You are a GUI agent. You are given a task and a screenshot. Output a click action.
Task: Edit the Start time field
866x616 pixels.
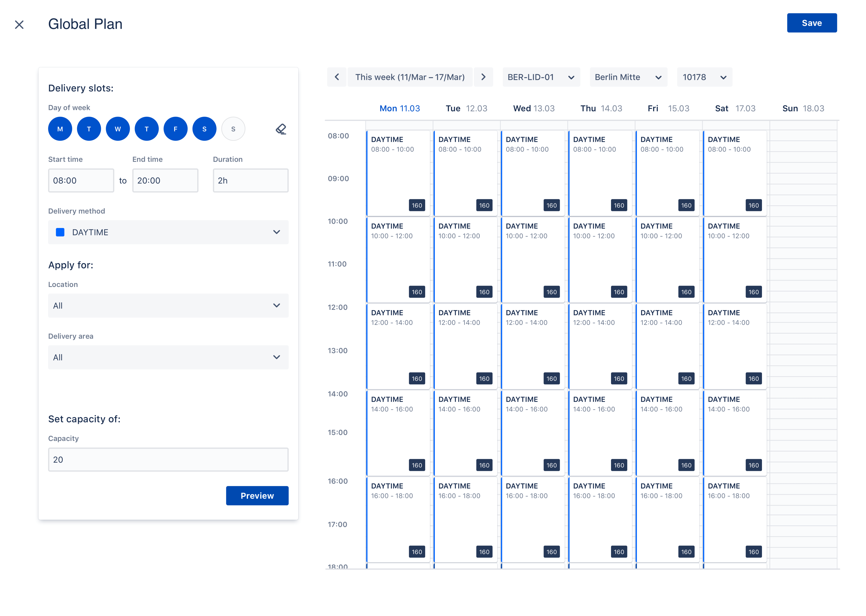[x=81, y=181]
